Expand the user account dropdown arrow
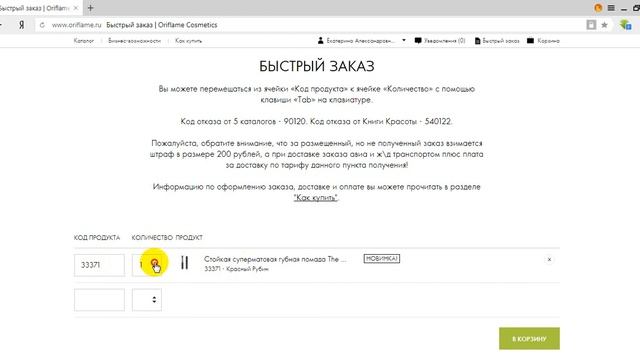Viewport: 640px width, 360px height. pos(404,40)
